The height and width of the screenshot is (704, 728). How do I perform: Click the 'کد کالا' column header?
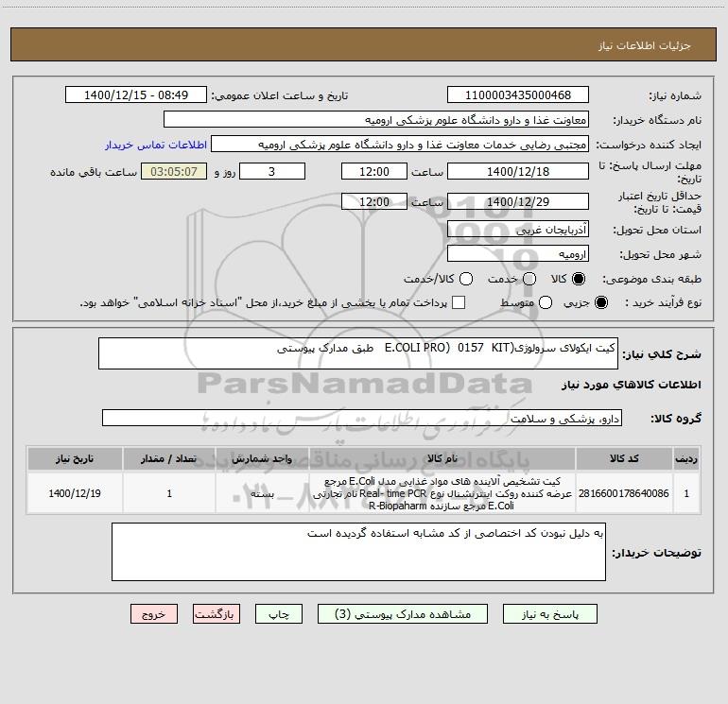(624, 458)
